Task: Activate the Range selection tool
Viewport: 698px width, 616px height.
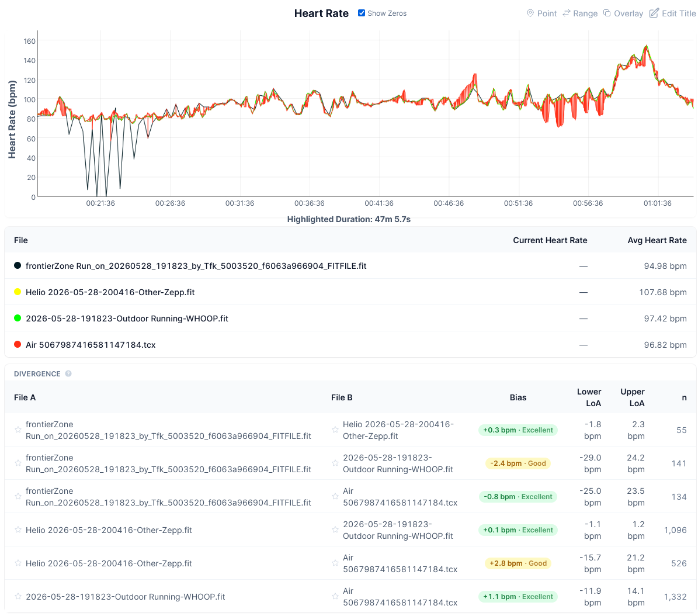Action: 580,13
